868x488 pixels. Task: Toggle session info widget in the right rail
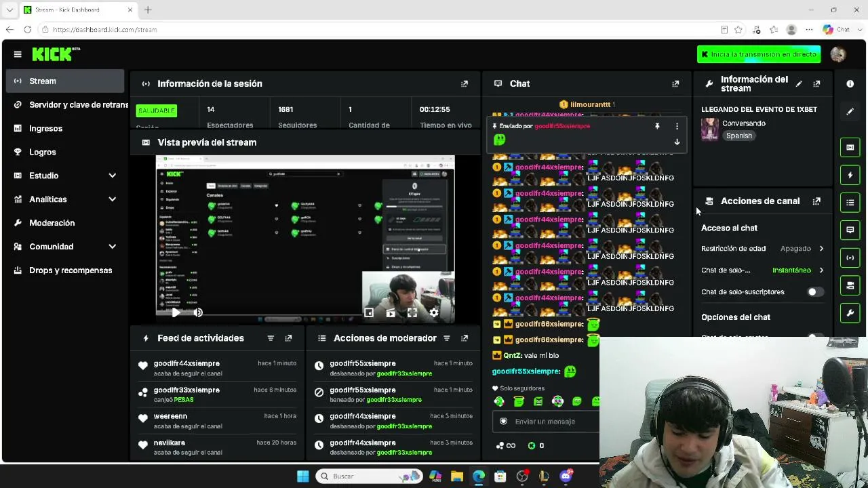click(x=850, y=258)
